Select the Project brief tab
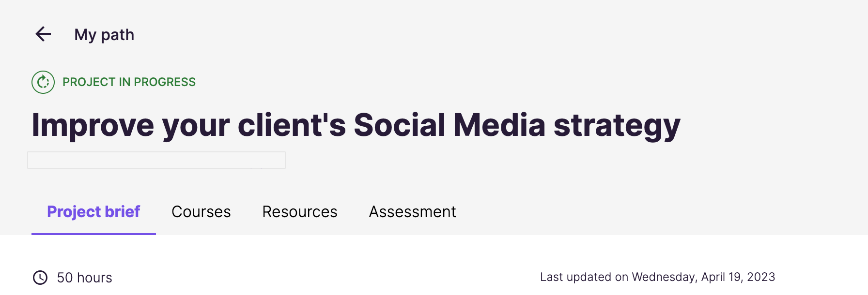 click(x=93, y=211)
